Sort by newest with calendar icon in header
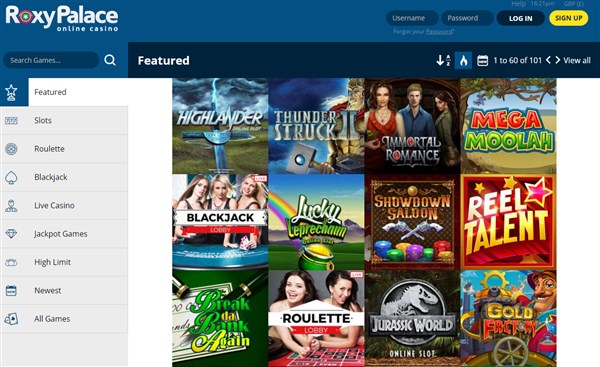This screenshot has height=367, width=600. click(483, 60)
